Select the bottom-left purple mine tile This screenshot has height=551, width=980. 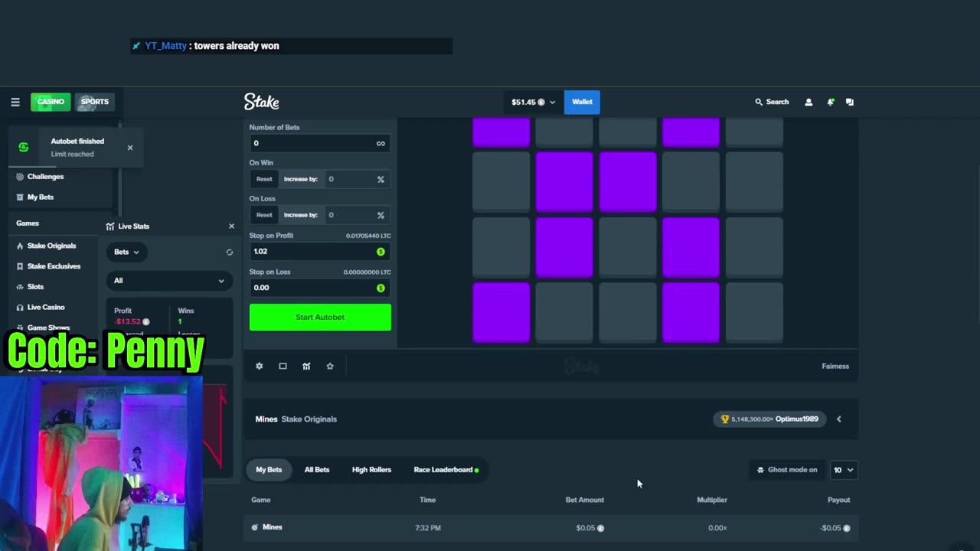[x=501, y=312]
